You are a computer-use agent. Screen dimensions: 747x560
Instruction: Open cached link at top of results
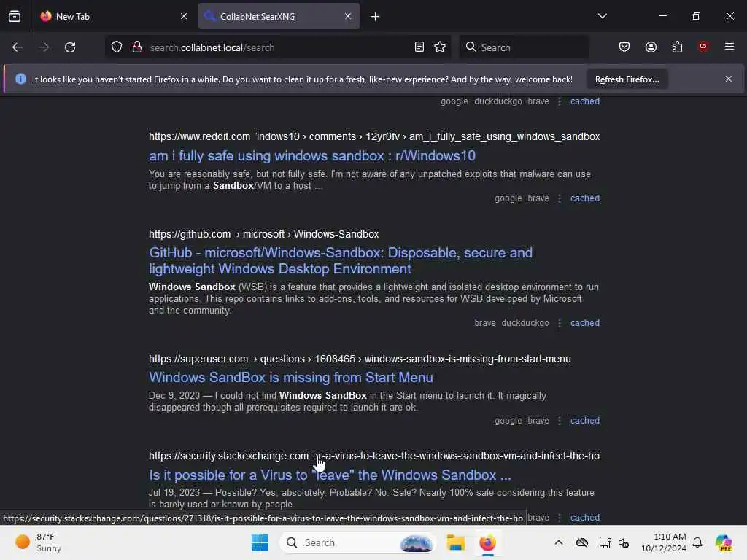(x=585, y=101)
